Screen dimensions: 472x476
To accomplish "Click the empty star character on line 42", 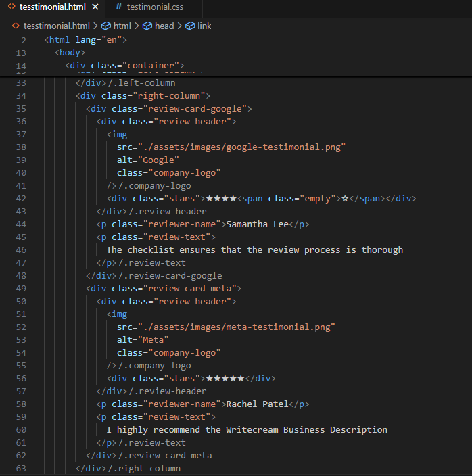I will click(345, 199).
